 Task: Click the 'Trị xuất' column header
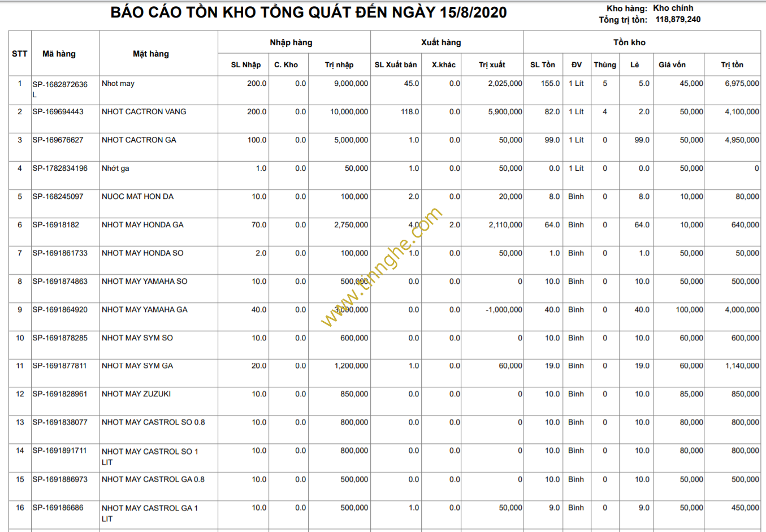point(492,65)
